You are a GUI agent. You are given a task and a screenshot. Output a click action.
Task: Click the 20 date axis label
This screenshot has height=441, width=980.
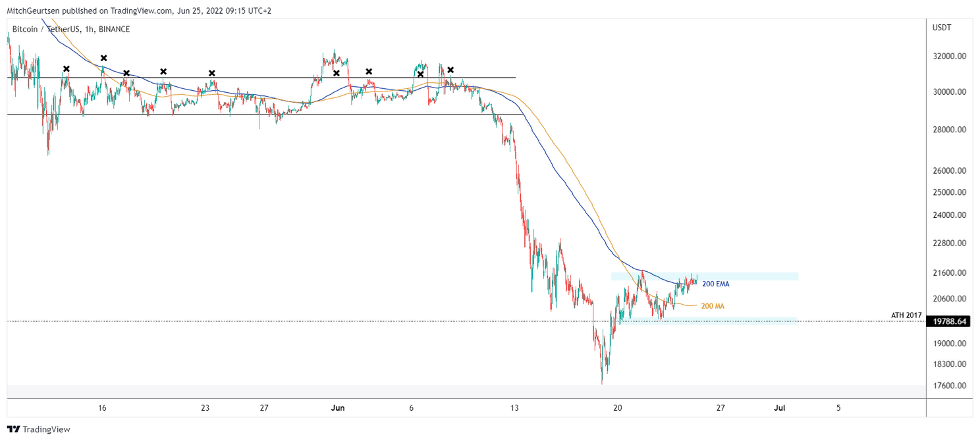click(x=618, y=408)
